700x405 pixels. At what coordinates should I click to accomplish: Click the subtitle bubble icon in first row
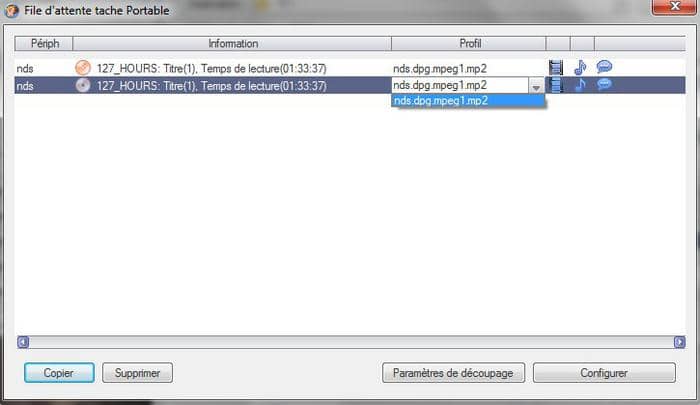[604, 67]
